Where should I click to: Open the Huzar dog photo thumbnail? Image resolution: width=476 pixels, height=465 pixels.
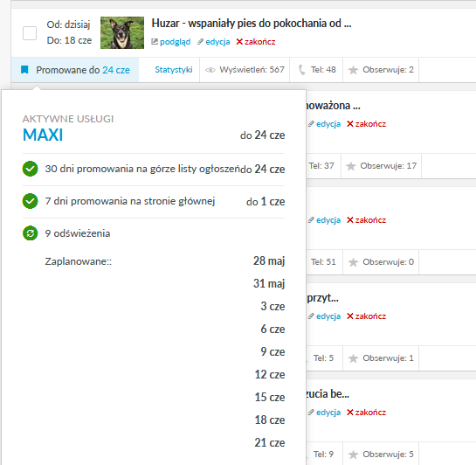[x=122, y=32]
